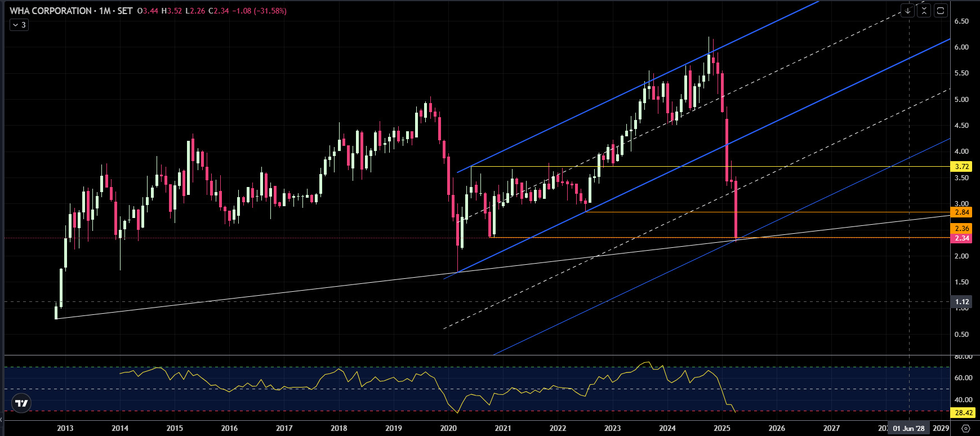Image resolution: width=980 pixels, height=436 pixels.
Task: Click the 2023 year on time axis
Action: [613, 428]
